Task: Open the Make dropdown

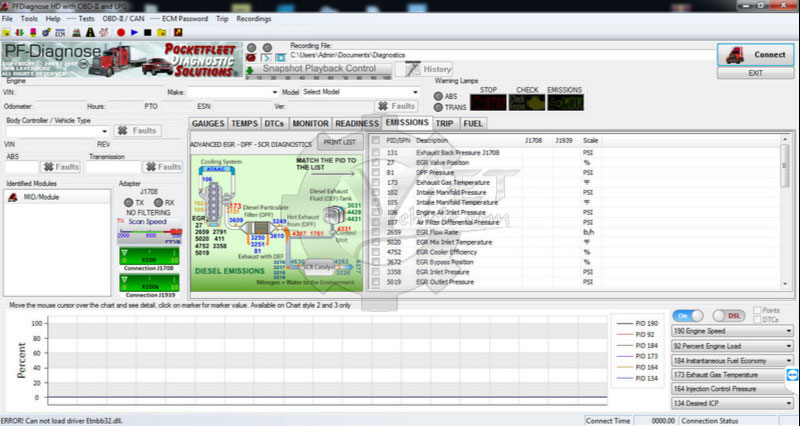Action: coord(233,92)
